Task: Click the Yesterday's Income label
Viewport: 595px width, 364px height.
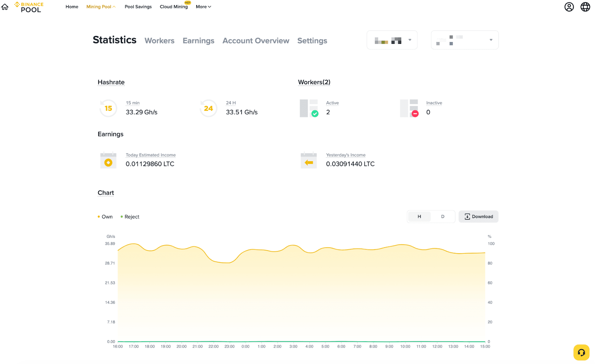Action: (x=346, y=155)
